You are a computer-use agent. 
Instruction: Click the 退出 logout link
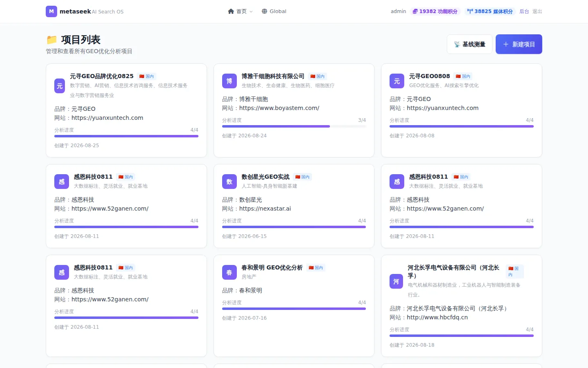tap(537, 11)
